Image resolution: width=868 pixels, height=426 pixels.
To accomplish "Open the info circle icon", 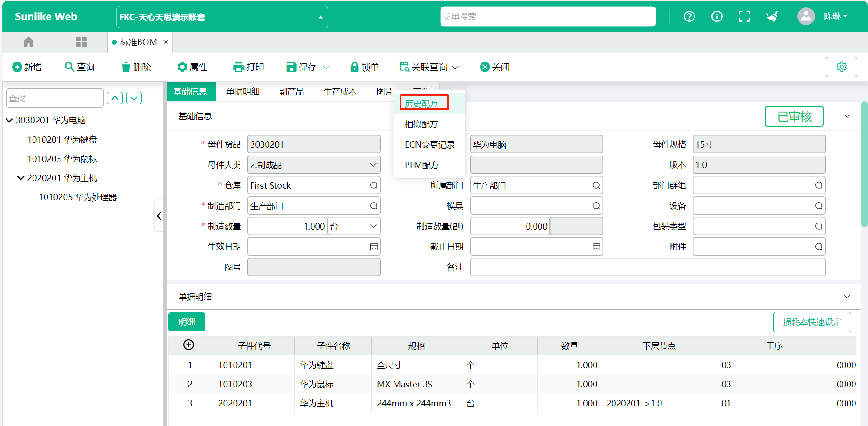I will click(x=717, y=16).
